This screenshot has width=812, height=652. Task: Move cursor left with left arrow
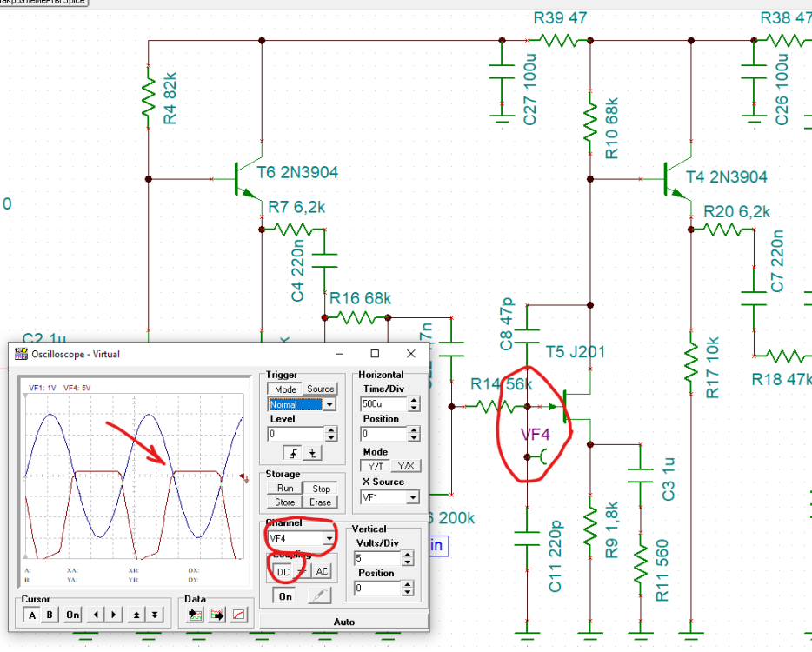[95, 615]
